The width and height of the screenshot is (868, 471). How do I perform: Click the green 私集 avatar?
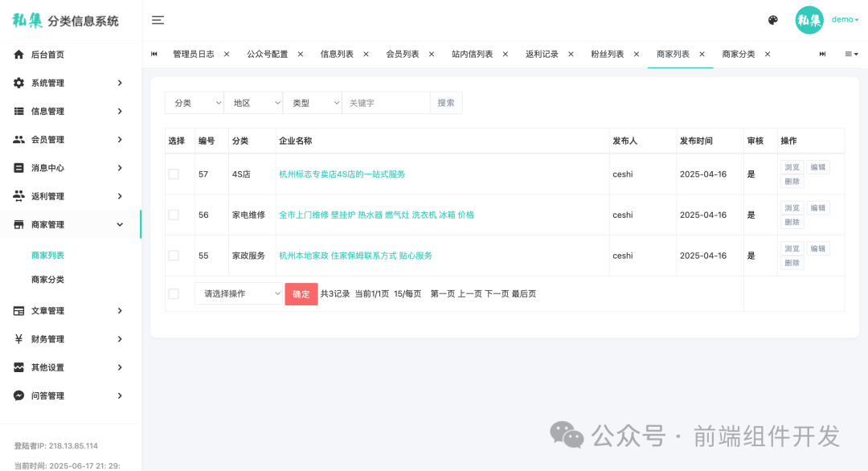click(809, 20)
